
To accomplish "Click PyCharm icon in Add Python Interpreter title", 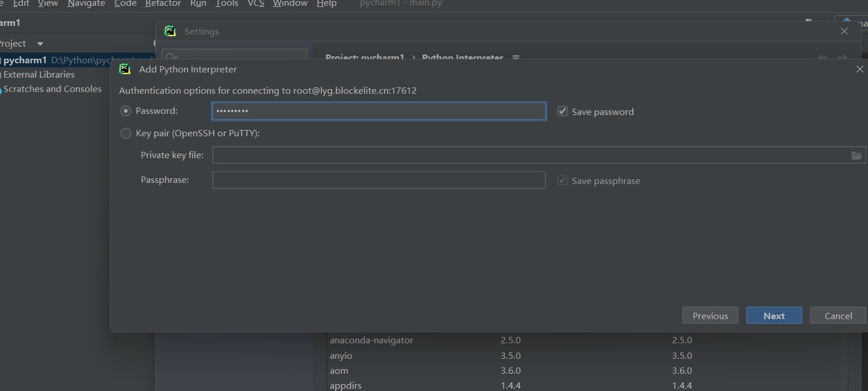I will point(125,69).
